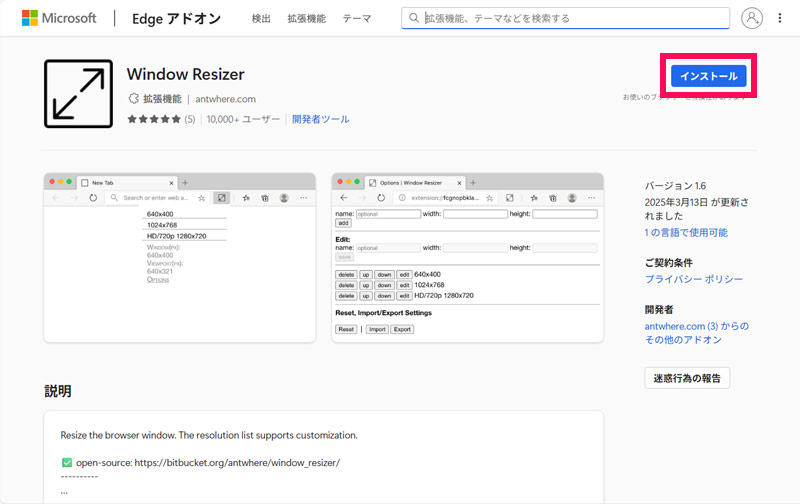Click the バージョン 1.6 text
This screenshot has width=800, height=504.
coord(675,186)
